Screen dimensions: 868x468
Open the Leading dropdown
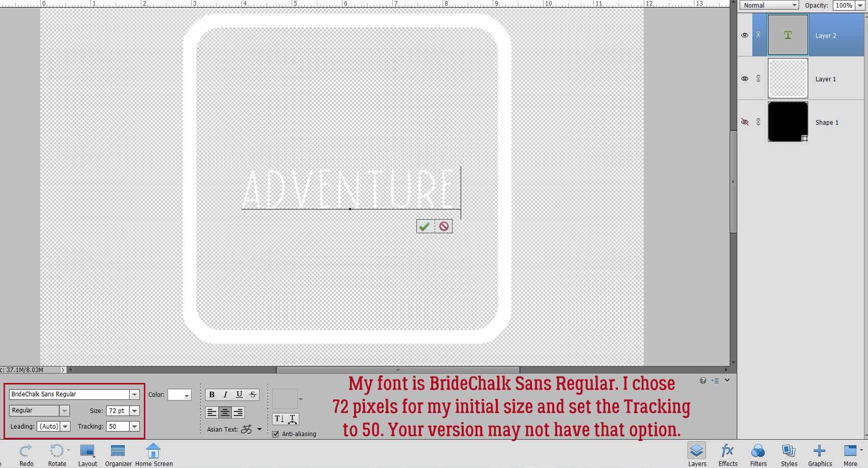point(65,426)
